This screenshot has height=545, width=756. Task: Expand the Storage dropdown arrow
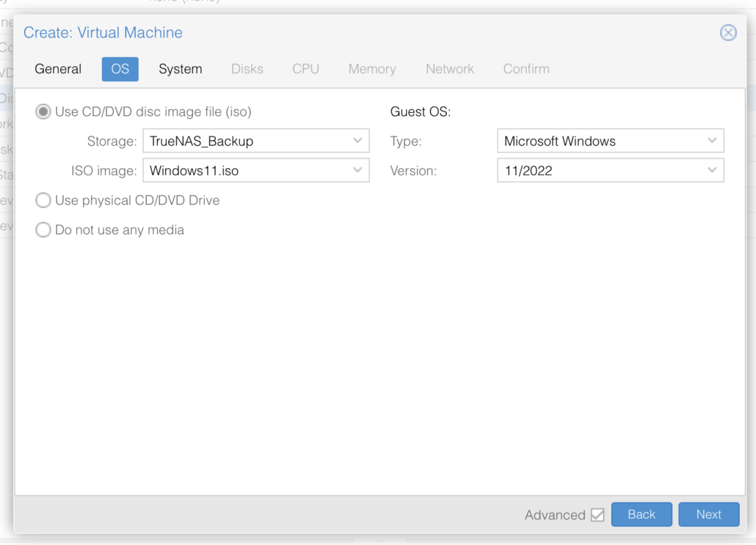pyautogui.click(x=357, y=141)
